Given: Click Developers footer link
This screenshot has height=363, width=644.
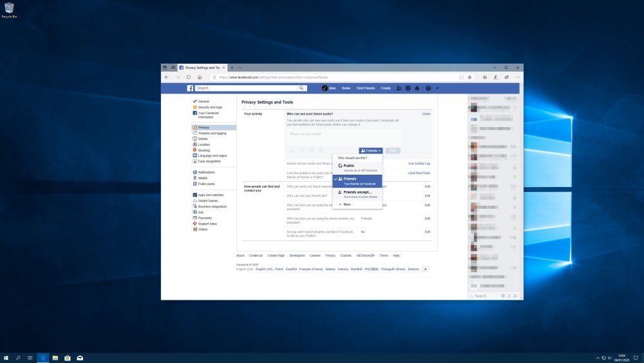Looking at the screenshot, I should [297, 255].
